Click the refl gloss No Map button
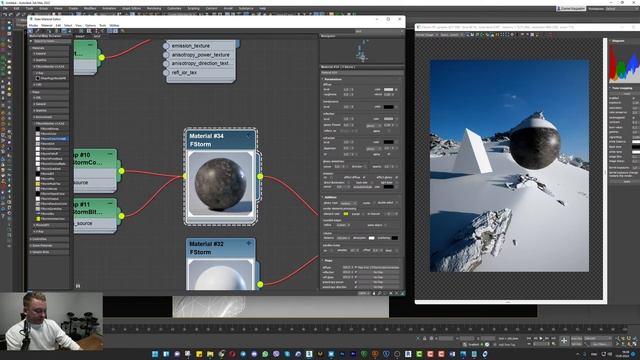 click(380, 277)
